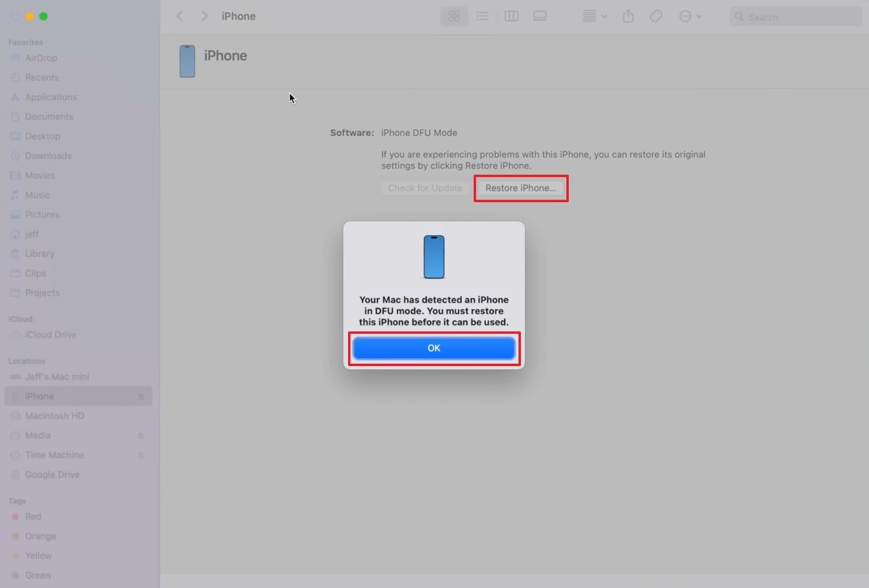Open the group-by dropdown
This screenshot has height=588, width=869.
(x=594, y=17)
